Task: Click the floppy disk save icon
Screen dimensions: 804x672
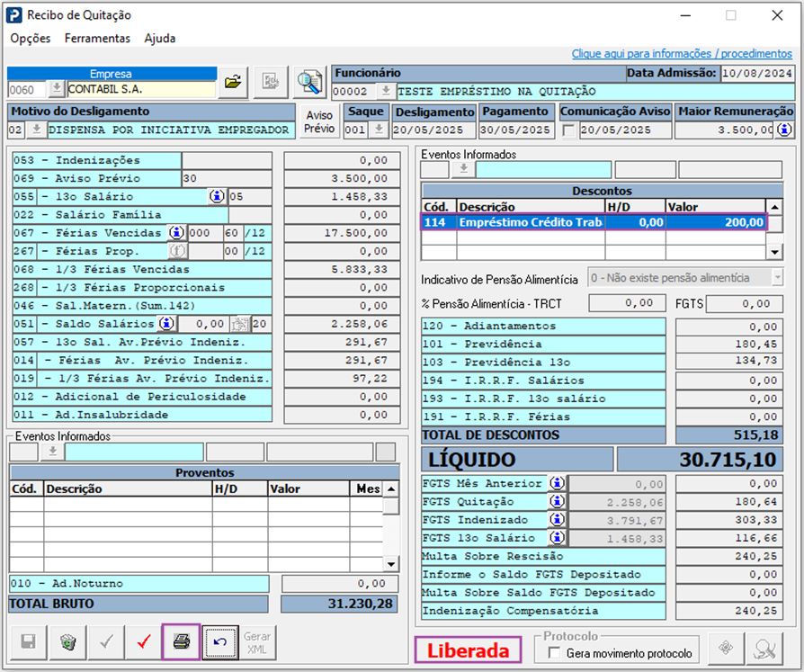Action: [28, 641]
